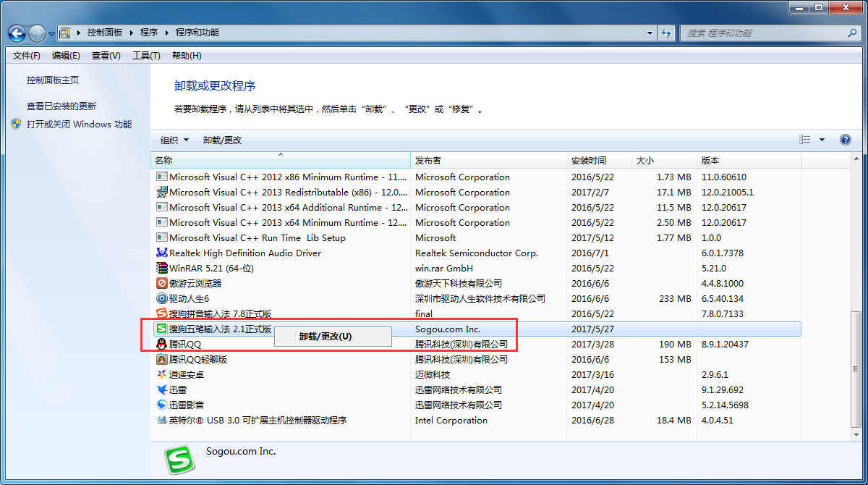Open the 帮助(H) menu

pyautogui.click(x=187, y=56)
